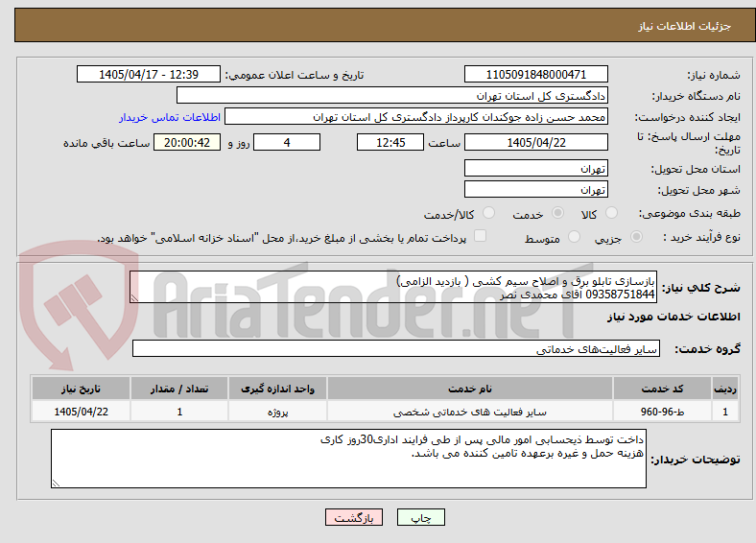Click the واحد اندازه گیری column header
This screenshot has height=543, width=756.
[277, 389]
